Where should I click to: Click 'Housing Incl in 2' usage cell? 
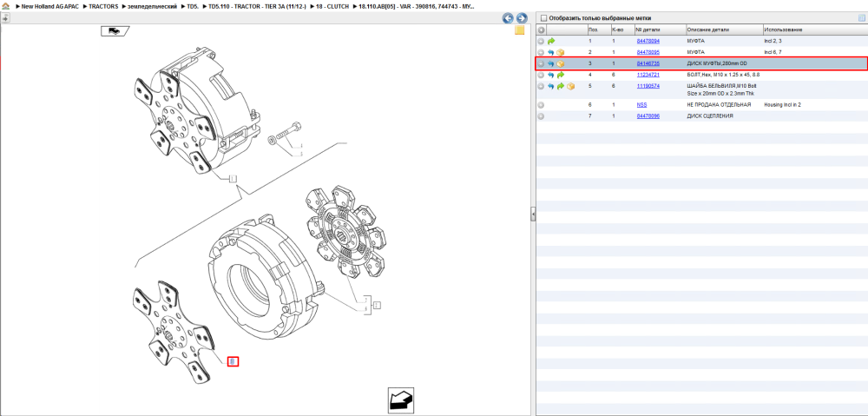tap(782, 105)
